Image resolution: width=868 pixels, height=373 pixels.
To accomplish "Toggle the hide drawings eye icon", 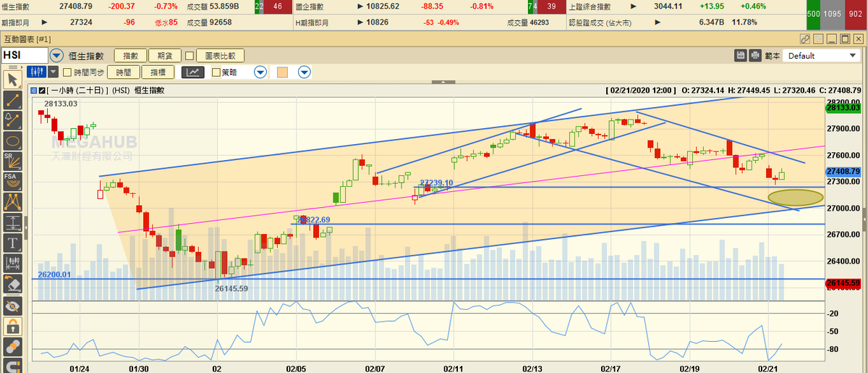I will 12,306.
